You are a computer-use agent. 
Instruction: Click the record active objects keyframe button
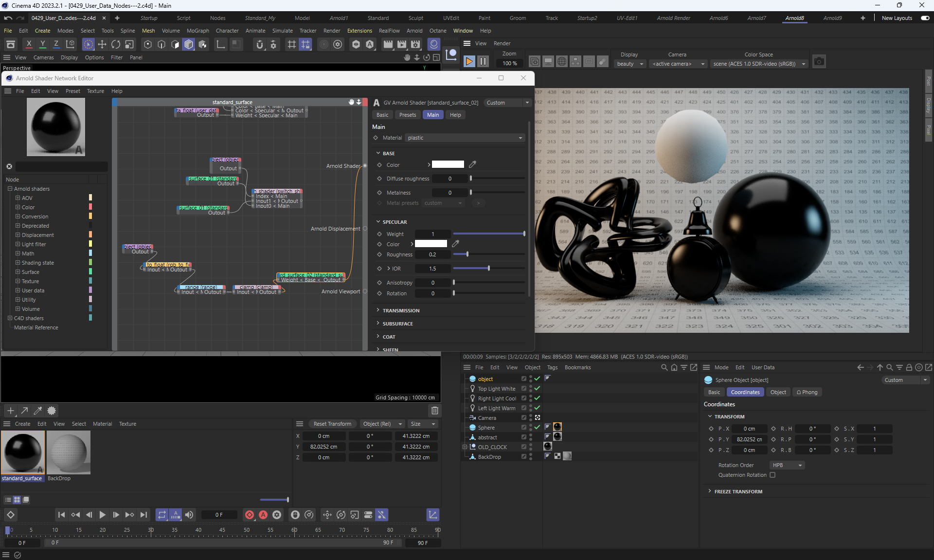(x=249, y=515)
